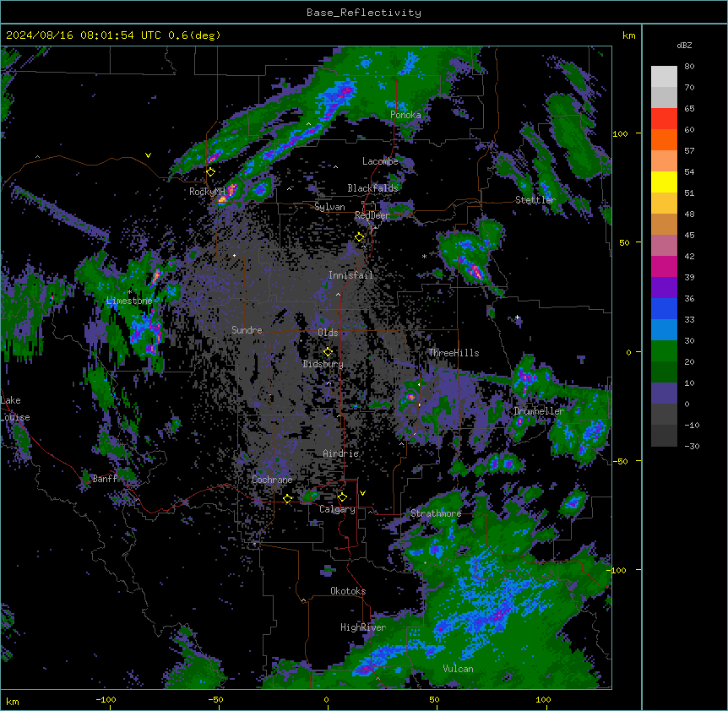This screenshot has width=728, height=711.
Task: Click the RockyMH label
Action: (x=207, y=192)
